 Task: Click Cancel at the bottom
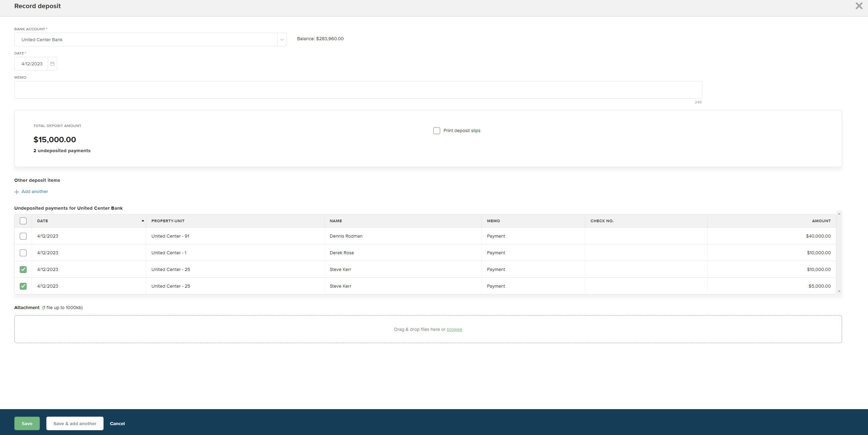pyautogui.click(x=117, y=423)
